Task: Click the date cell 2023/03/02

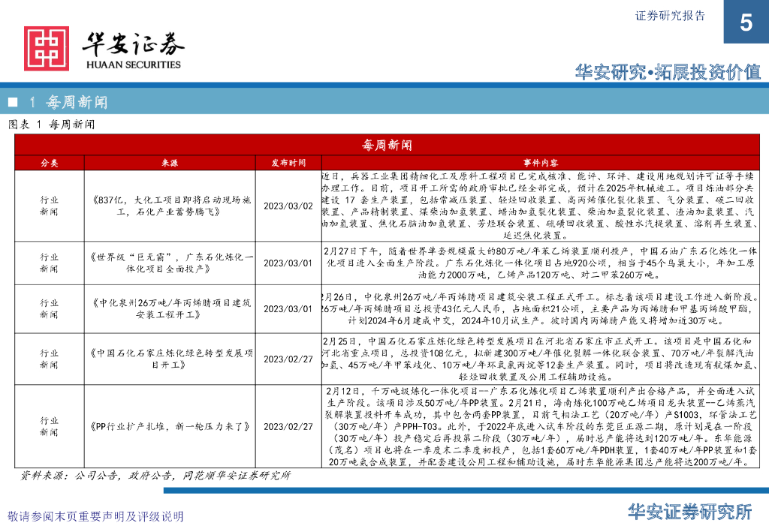Action: click(x=288, y=206)
